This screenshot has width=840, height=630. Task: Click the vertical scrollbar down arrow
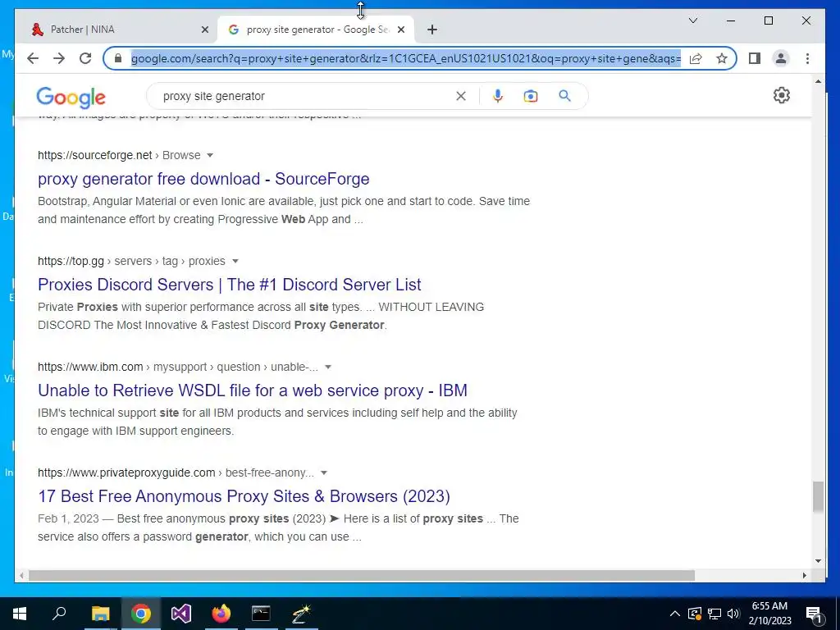click(x=818, y=561)
